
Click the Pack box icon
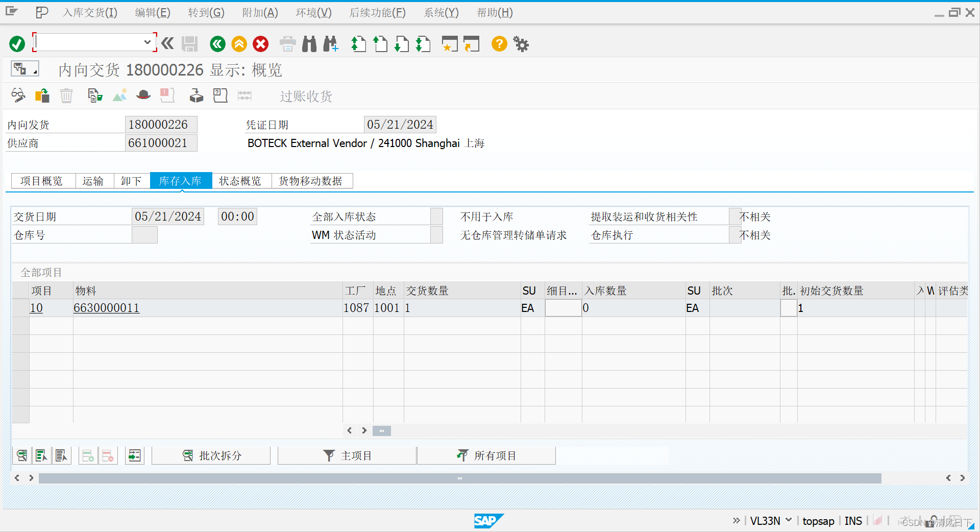196,95
